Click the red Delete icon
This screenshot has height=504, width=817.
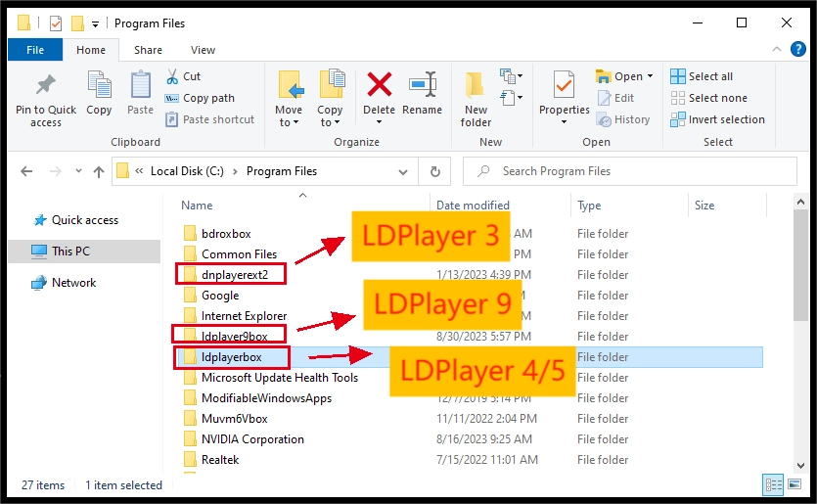pyautogui.click(x=380, y=84)
